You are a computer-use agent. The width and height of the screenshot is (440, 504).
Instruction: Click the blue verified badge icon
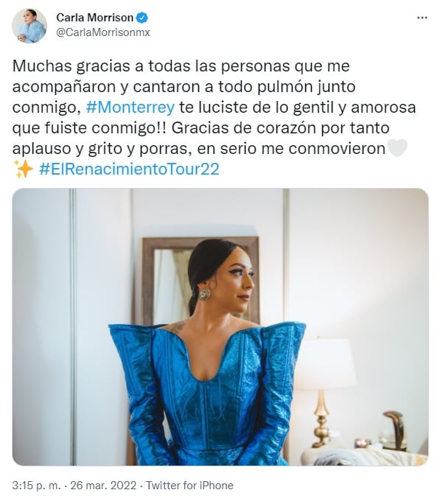click(x=142, y=18)
